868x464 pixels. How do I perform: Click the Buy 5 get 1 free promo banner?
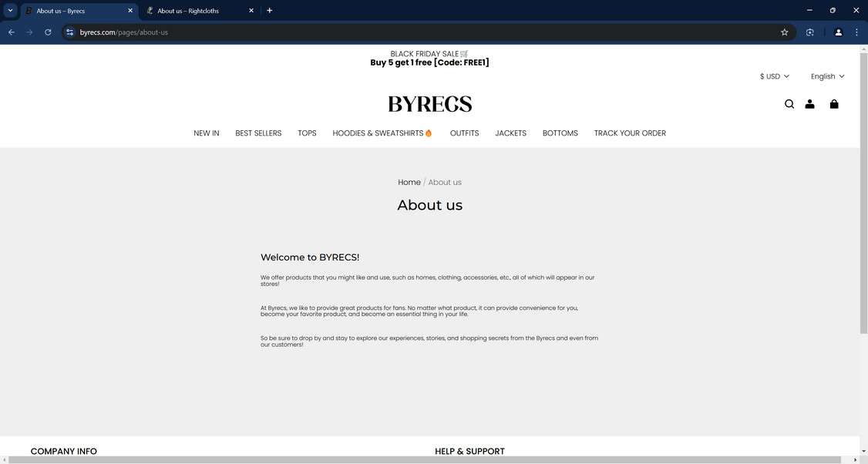pyautogui.click(x=429, y=62)
